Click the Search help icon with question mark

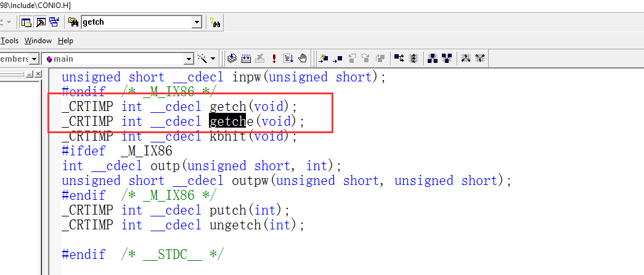point(215,23)
